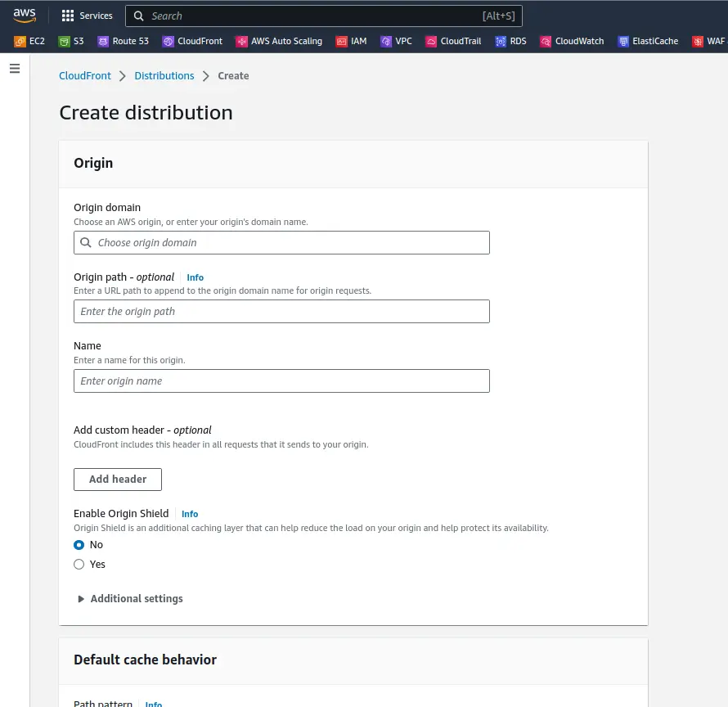728x707 pixels.
Task: Open CloudWatch shortcut icon
Action: point(545,42)
